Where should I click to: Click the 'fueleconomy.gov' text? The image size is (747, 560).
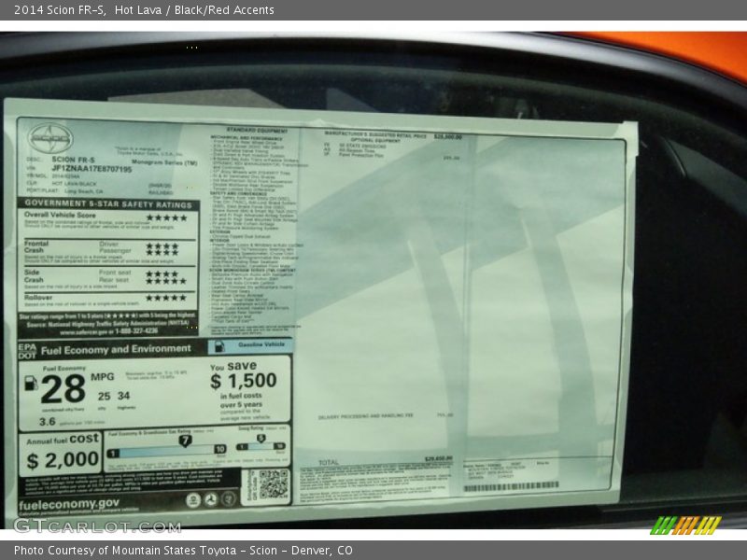(x=69, y=504)
